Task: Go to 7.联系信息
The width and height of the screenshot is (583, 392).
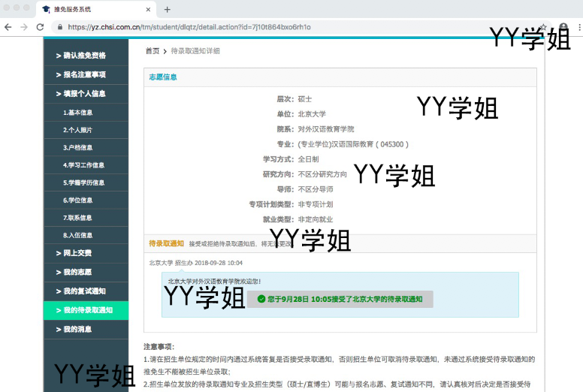Action: pyautogui.click(x=86, y=218)
